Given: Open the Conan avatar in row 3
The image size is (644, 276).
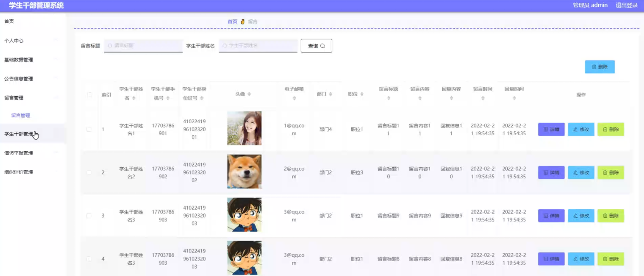Looking at the screenshot, I should (x=244, y=215).
